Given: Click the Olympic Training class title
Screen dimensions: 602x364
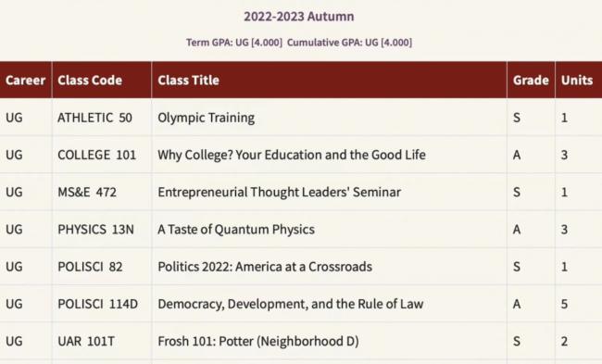Looking at the screenshot, I should (x=207, y=118).
